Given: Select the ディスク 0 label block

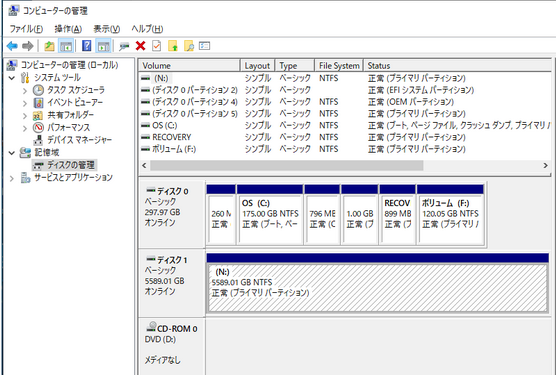Looking at the screenshot, I should click(x=172, y=213).
